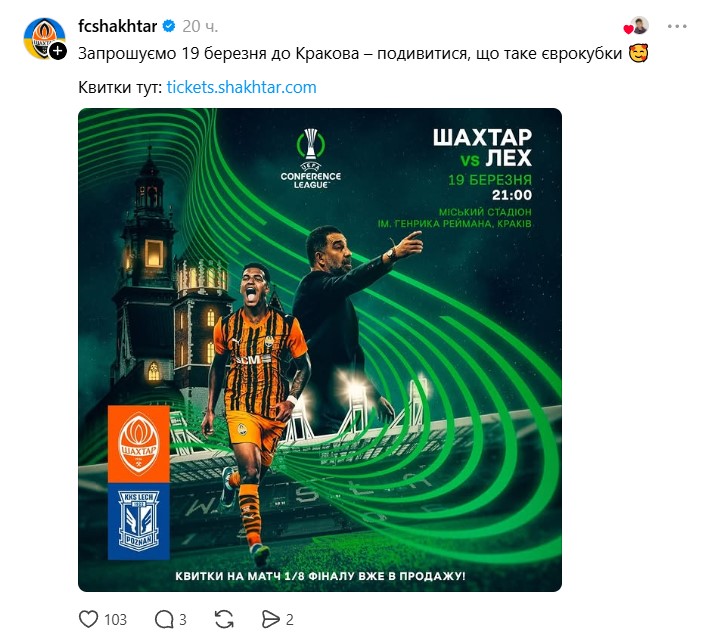
Task: Click the Conference League logo on poster
Action: coord(311,159)
